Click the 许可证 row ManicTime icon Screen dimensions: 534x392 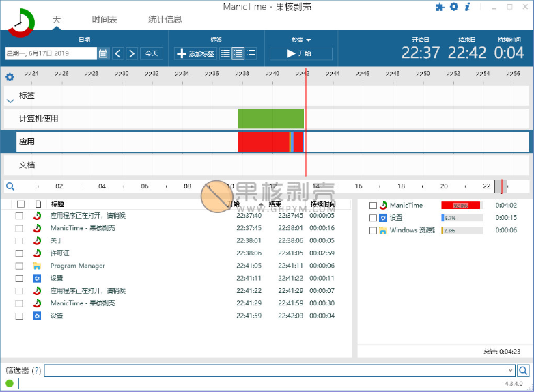tap(37, 253)
